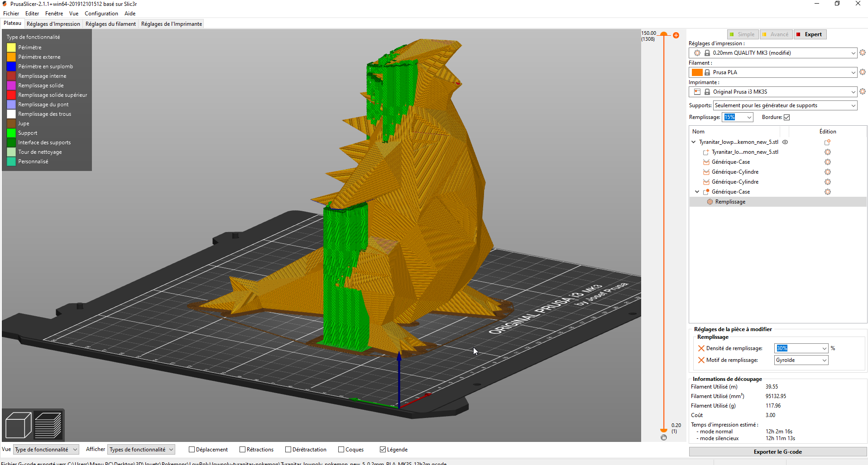This screenshot has height=465, width=868.
Task: Click the part icon of Tyranitar sub-item
Action: pyautogui.click(x=706, y=152)
